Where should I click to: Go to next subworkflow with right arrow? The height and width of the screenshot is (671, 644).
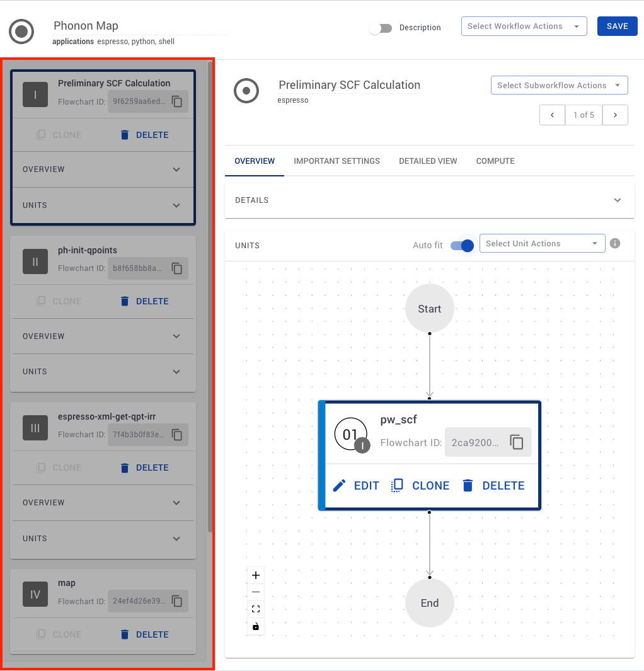615,115
